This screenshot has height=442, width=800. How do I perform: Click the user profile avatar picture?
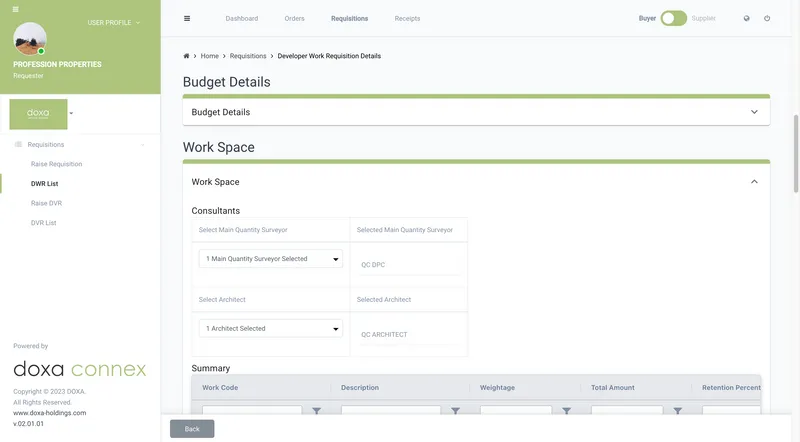(30, 39)
